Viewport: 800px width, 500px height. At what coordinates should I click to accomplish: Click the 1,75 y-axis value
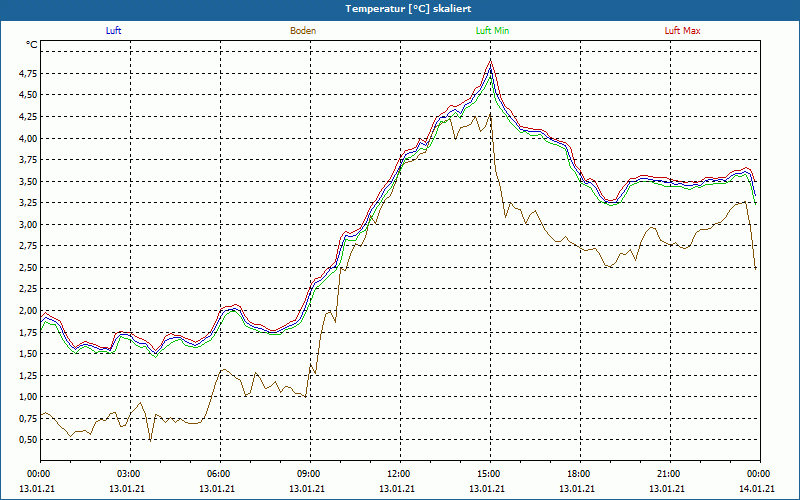coord(28,333)
